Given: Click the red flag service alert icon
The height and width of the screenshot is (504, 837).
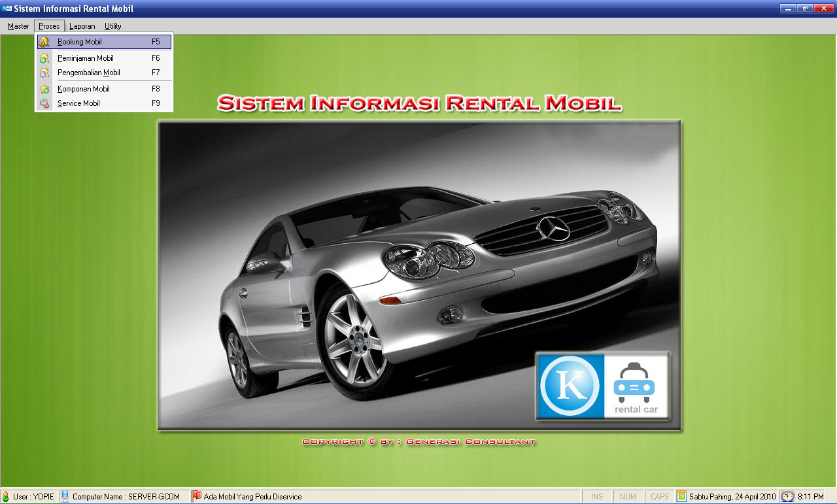Looking at the screenshot, I should pos(196,497).
